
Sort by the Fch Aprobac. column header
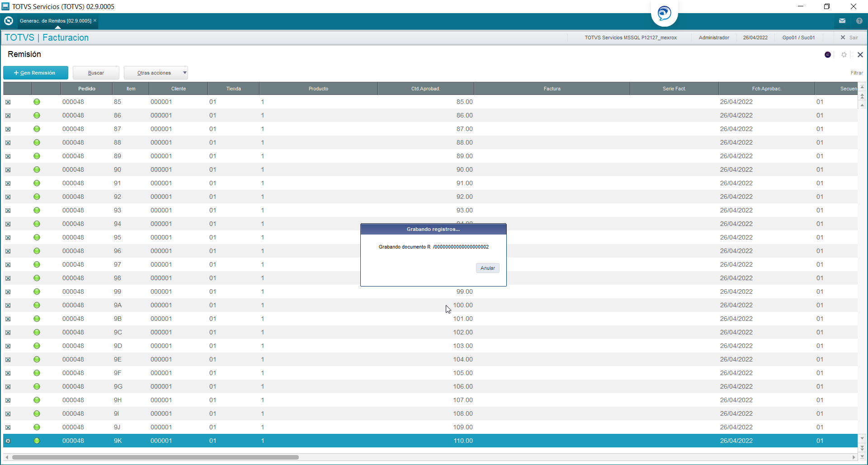click(x=767, y=89)
